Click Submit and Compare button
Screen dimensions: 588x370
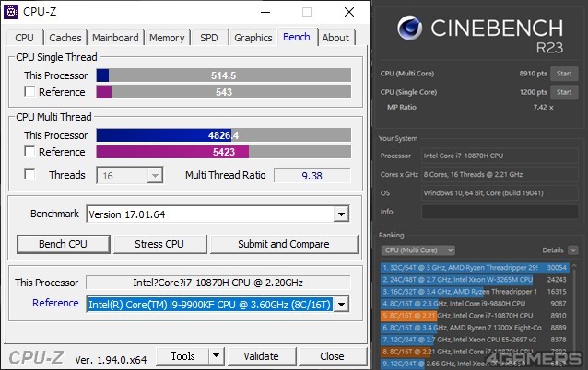tap(284, 244)
